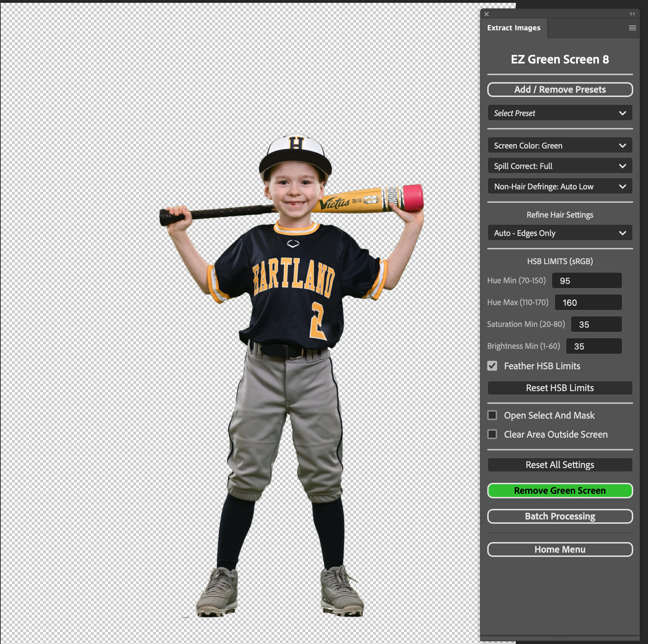
Task: Return to the Home Menu
Action: (560, 549)
